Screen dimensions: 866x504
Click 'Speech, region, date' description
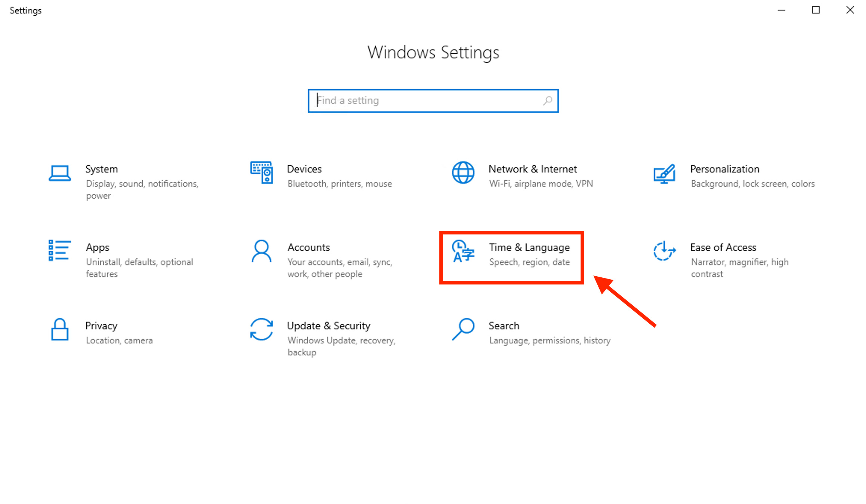click(529, 262)
